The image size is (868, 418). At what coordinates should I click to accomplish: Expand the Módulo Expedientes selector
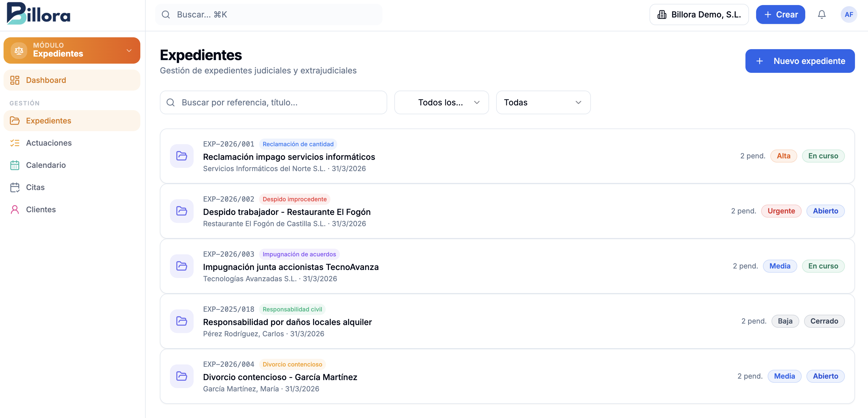click(x=129, y=51)
